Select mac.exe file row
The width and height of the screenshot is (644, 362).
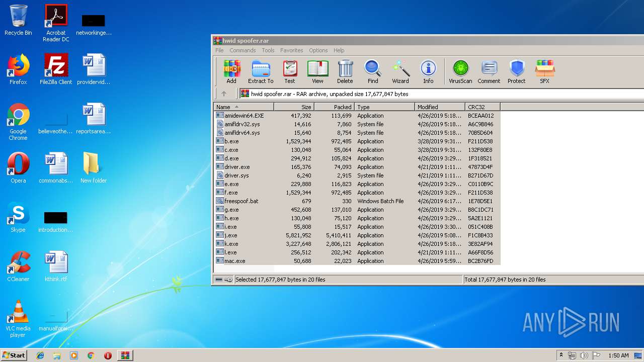(x=357, y=261)
